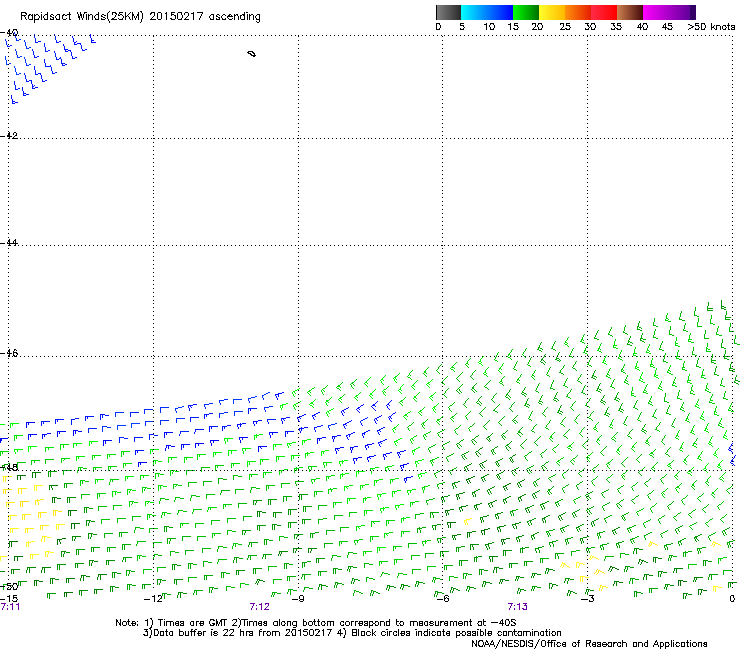Click the '-6' longitude axis label
This screenshot has height=650, width=740.
pos(442,599)
